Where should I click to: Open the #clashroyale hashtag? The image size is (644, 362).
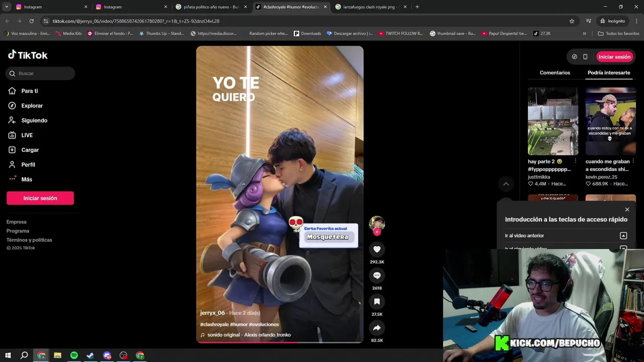coord(214,324)
